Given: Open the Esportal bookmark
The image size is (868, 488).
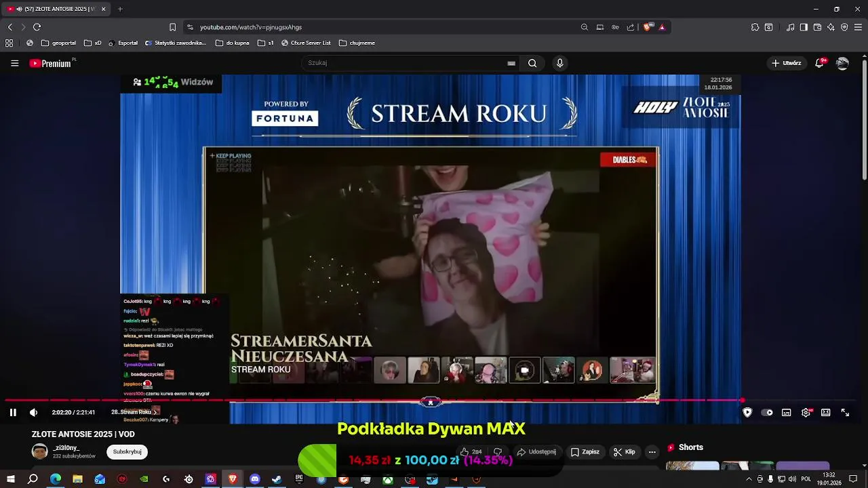Looking at the screenshot, I should 123,43.
